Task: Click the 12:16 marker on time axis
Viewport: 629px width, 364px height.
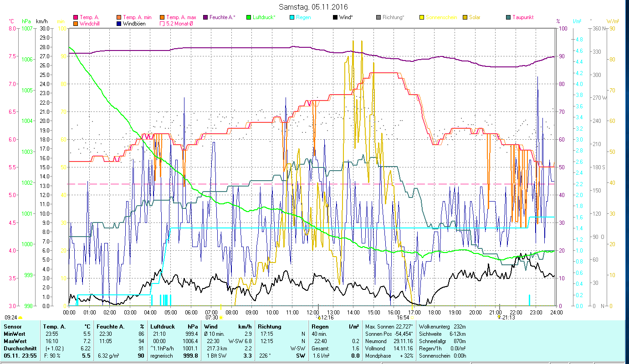Action: click(x=319, y=318)
